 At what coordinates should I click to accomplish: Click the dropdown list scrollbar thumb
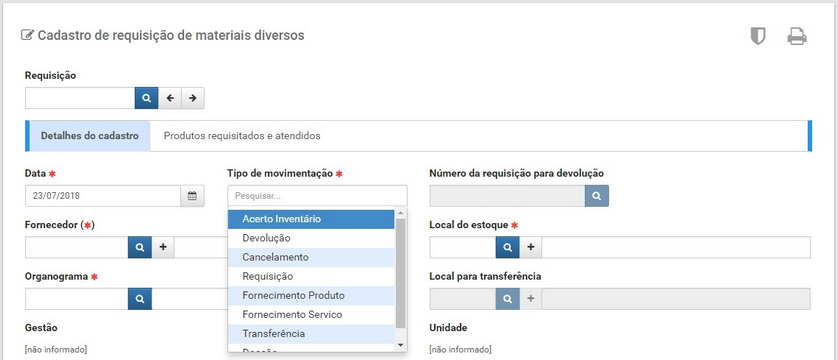[x=400, y=273]
